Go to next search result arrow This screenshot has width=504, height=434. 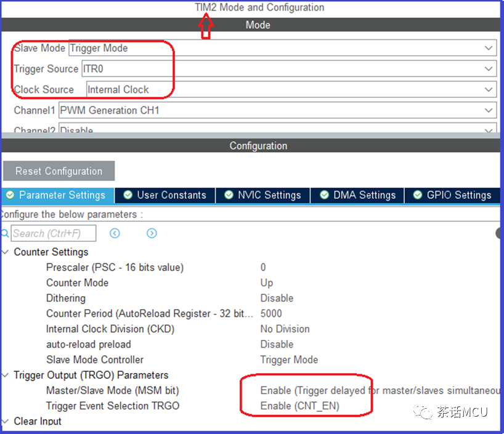(152, 233)
